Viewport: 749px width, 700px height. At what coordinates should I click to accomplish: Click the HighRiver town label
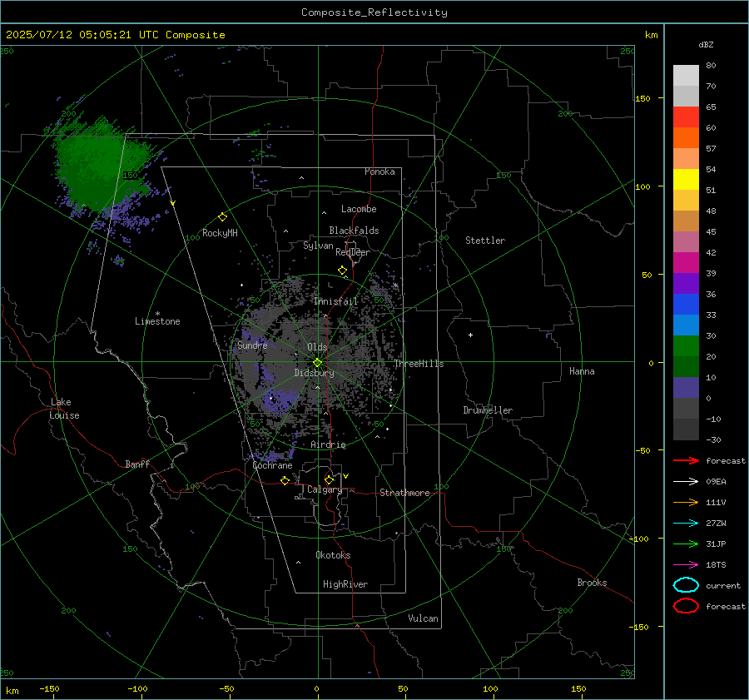click(x=345, y=584)
